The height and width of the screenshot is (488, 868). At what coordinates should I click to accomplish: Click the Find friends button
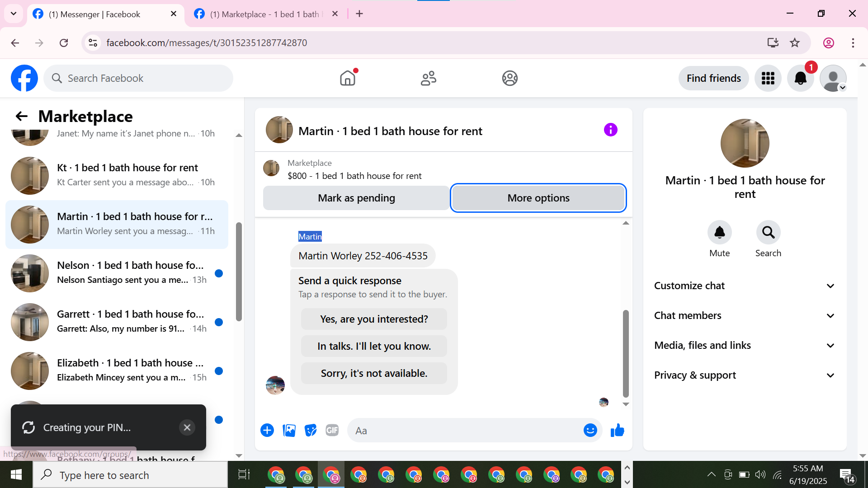pyautogui.click(x=713, y=78)
